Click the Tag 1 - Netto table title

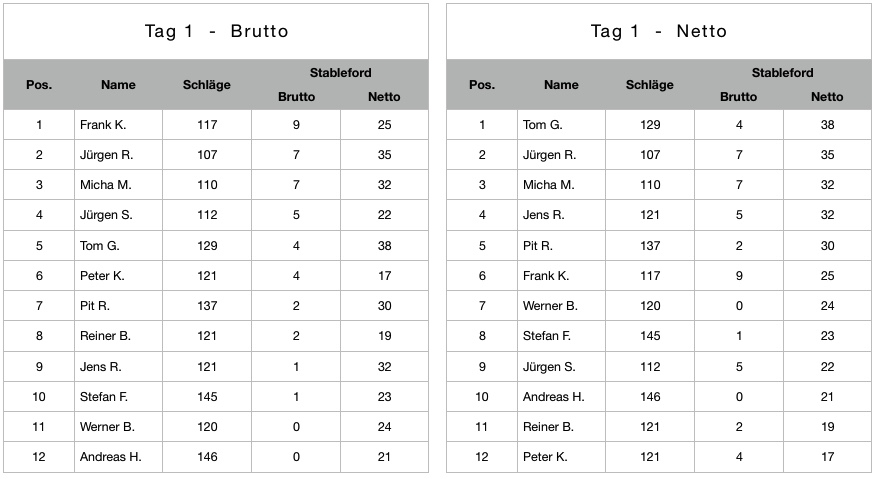659,31
